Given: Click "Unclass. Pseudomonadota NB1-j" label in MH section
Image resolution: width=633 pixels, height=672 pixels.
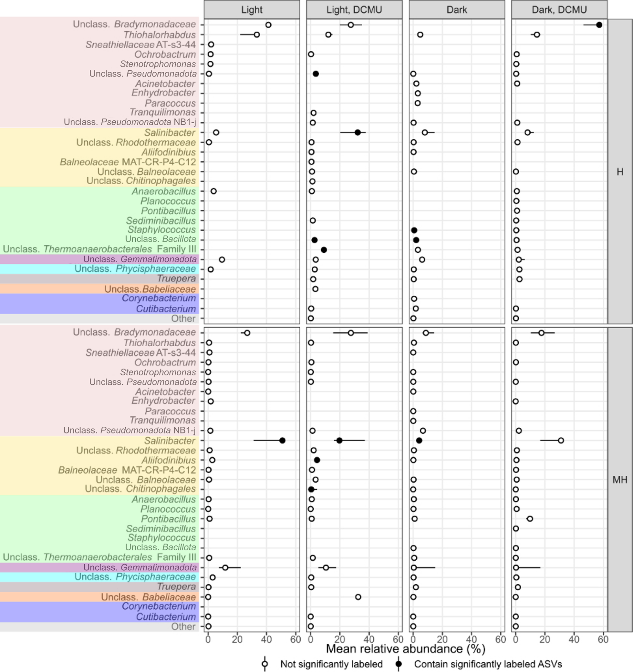Looking at the screenshot, I should click(130, 430).
